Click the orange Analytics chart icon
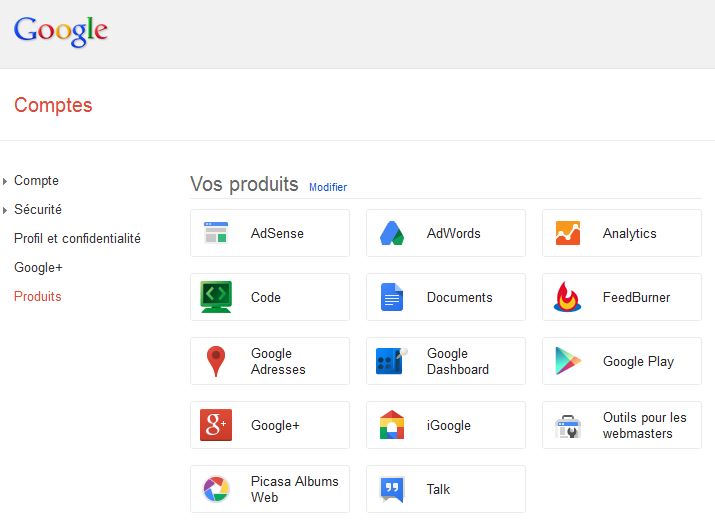 coord(568,233)
